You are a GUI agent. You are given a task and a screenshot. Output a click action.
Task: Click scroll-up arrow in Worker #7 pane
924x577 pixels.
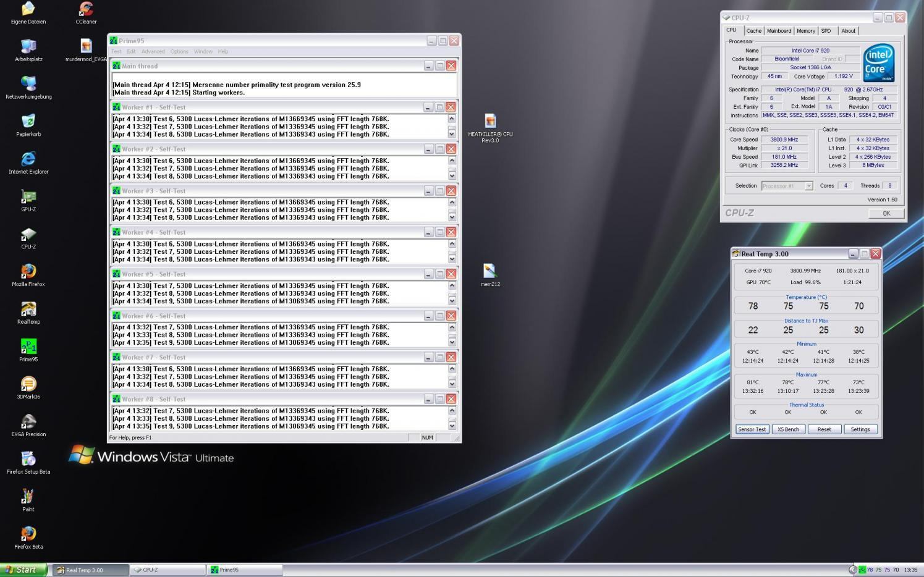tap(452, 369)
